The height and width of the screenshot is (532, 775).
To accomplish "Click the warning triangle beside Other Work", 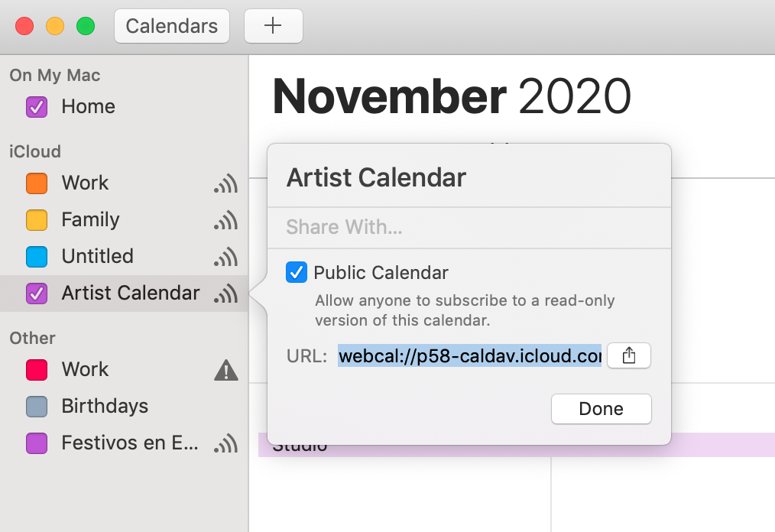I will click(x=226, y=370).
